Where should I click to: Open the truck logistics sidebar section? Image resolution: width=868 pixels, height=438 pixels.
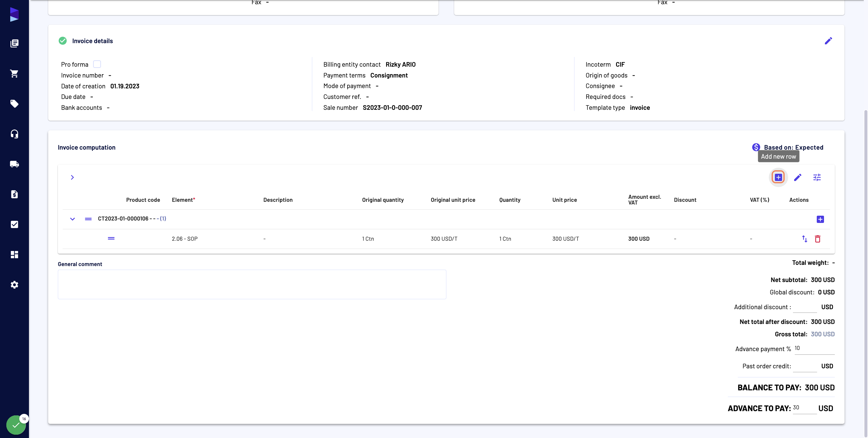(14, 164)
